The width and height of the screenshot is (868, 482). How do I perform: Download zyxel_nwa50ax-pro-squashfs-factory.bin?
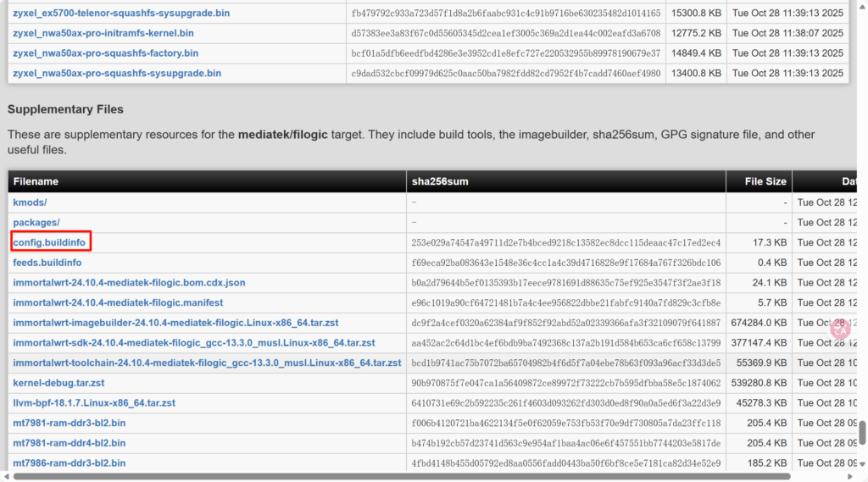pos(106,53)
